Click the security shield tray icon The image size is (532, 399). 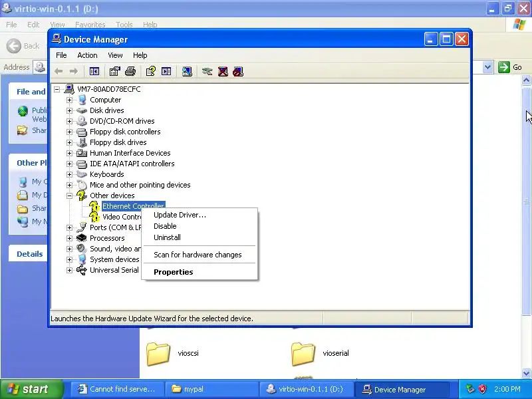[482, 389]
